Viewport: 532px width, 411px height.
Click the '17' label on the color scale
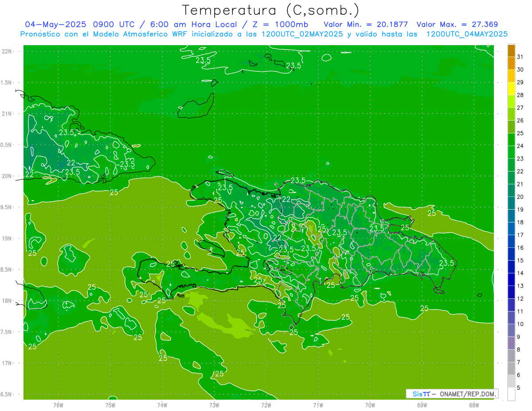coord(520,235)
